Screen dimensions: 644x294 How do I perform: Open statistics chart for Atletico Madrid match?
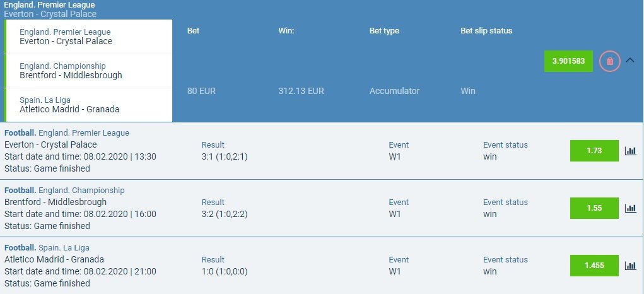point(631,266)
